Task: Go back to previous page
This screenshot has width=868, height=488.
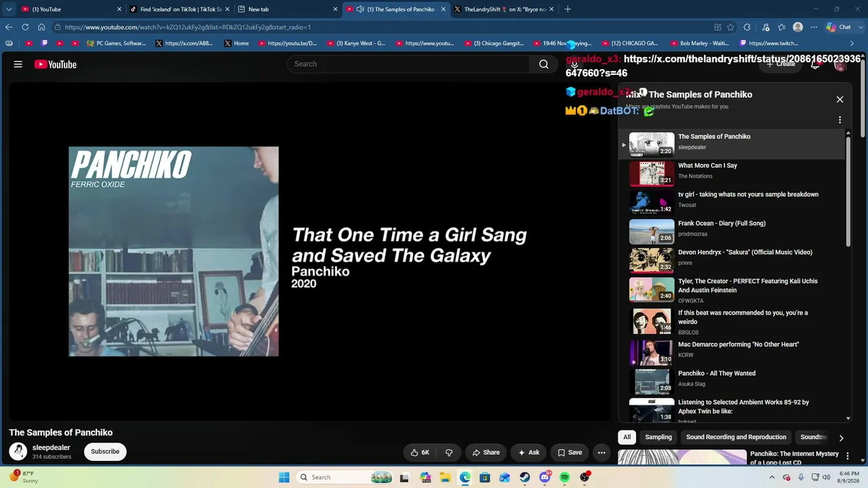Action: (x=9, y=27)
